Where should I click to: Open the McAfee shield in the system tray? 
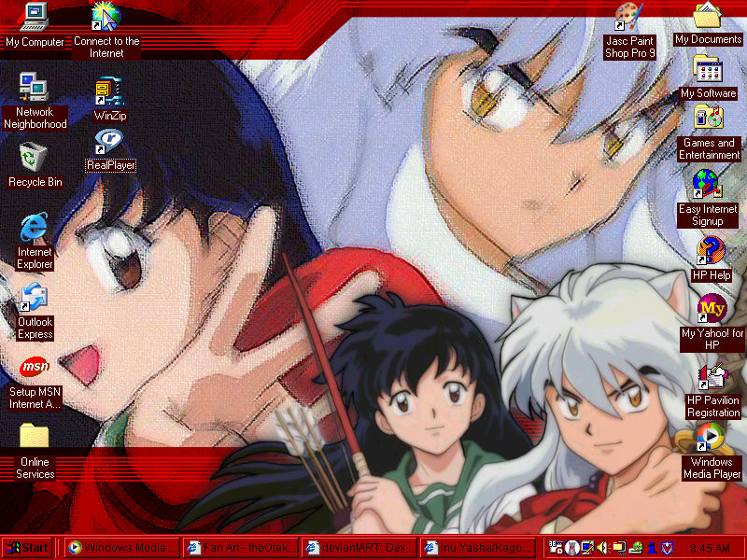[667, 545]
